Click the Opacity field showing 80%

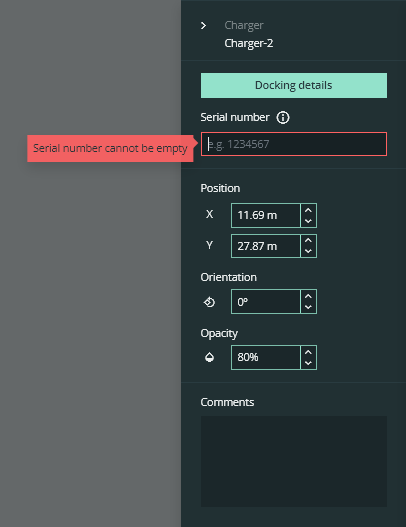[266, 357]
